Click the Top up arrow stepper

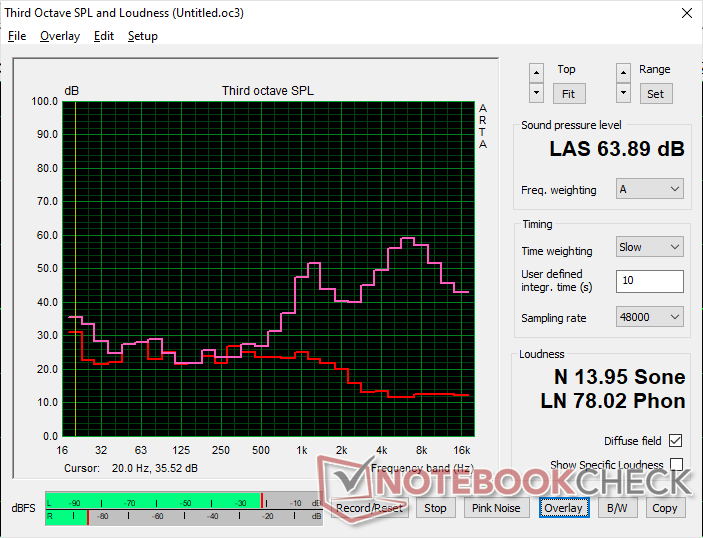coord(536,73)
